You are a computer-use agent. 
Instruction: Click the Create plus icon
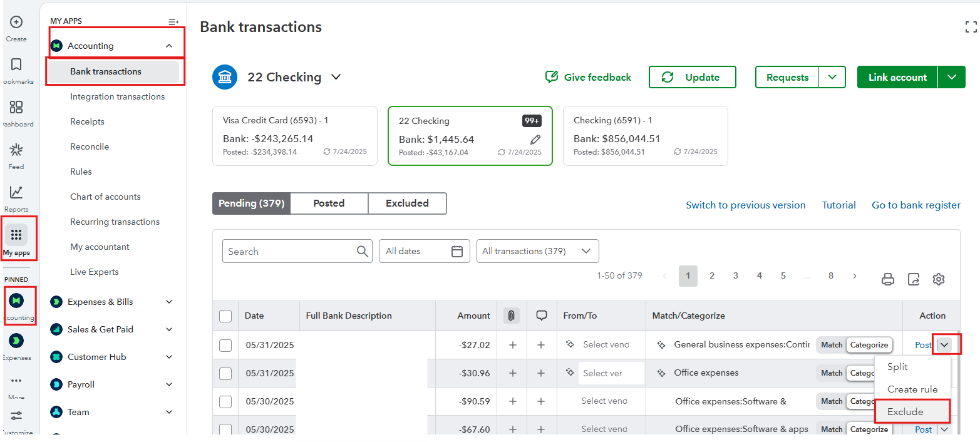tap(16, 23)
